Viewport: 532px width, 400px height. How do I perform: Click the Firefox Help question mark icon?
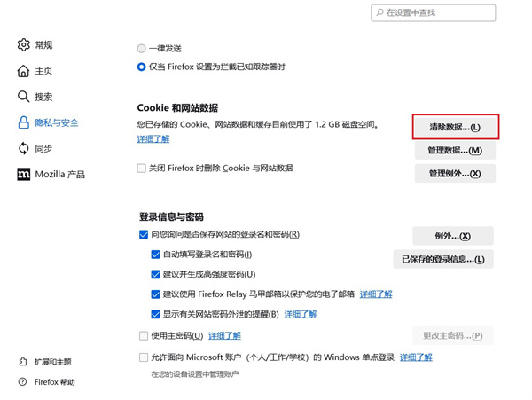click(x=22, y=381)
